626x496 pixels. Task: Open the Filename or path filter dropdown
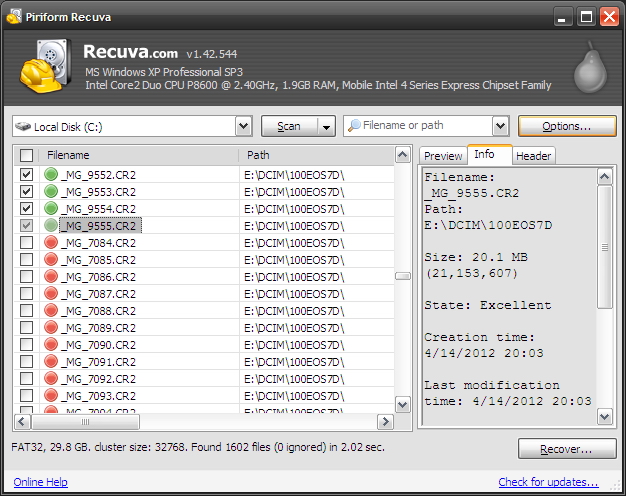coord(501,126)
